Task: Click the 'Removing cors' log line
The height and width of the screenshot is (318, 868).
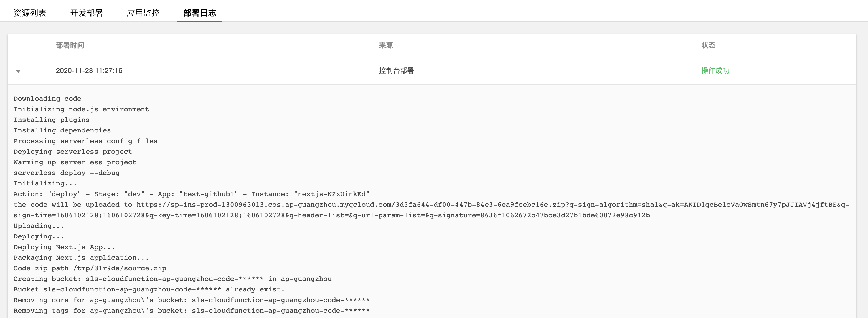Action: pos(192,300)
